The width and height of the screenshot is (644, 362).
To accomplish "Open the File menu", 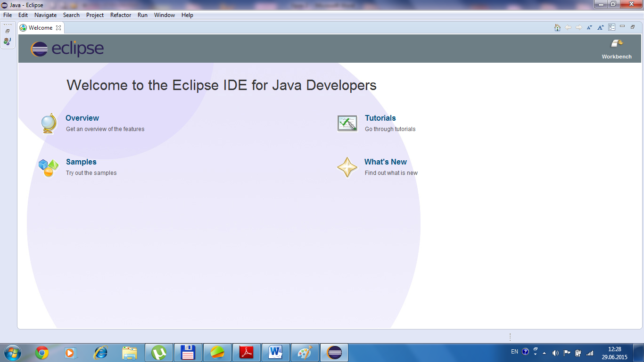I will coord(8,15).
